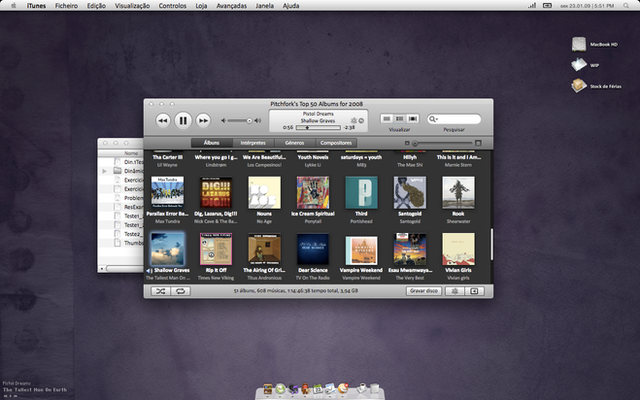
Task: Open the Avançadas menu
Action: (x=231, y=6)
